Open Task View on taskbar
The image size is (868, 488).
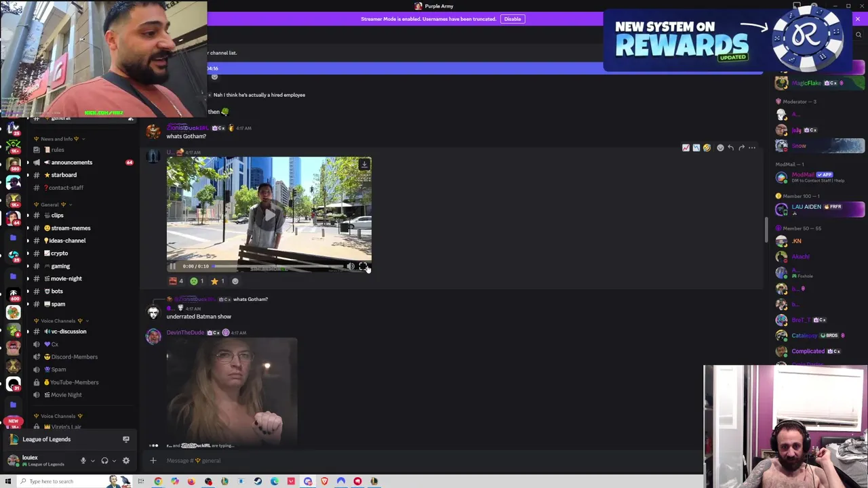[141, 481]
